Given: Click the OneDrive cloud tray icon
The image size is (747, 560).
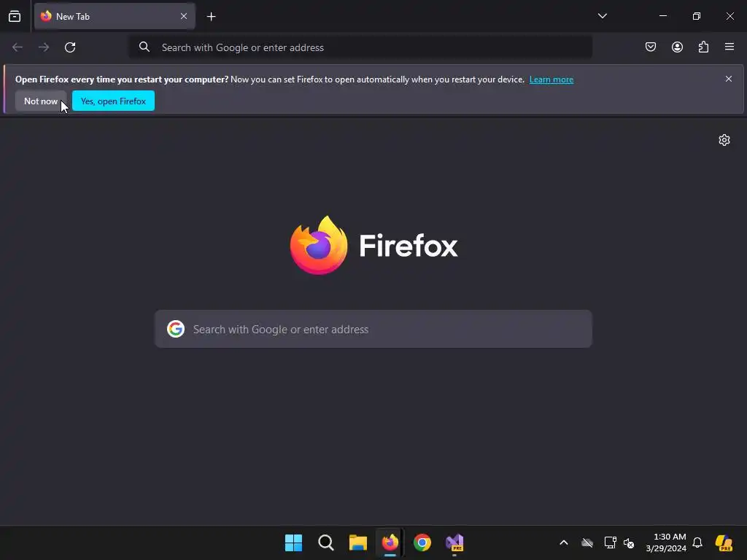Looking at the screenshot, I should [587, 542].
